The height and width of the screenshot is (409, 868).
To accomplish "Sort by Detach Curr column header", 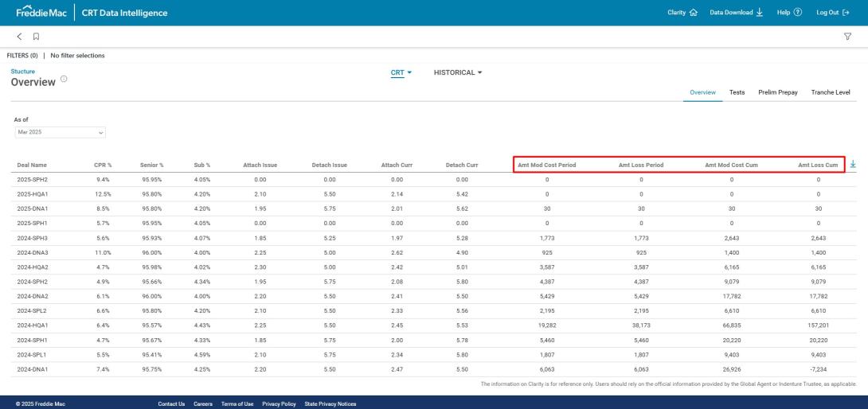I will (462, 165).
